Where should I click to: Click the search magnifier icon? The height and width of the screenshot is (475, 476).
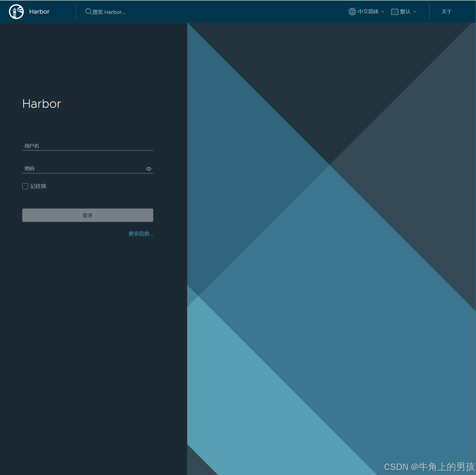88,11
